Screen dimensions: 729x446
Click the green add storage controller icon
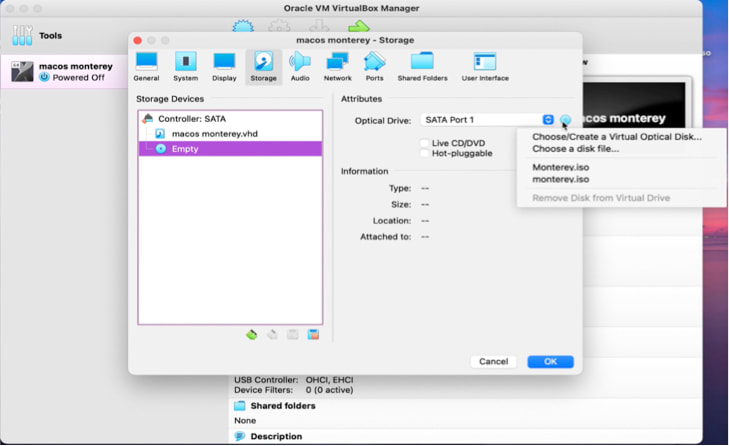click(252, 334)
